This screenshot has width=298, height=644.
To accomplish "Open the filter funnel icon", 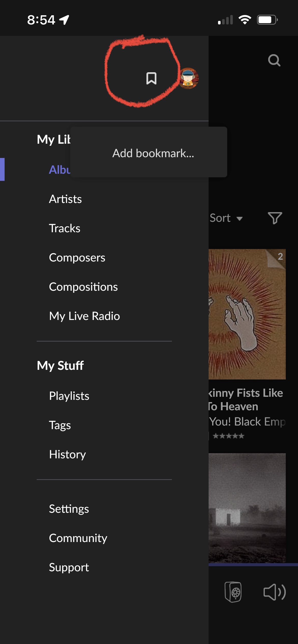I will [x=275, y=218].
